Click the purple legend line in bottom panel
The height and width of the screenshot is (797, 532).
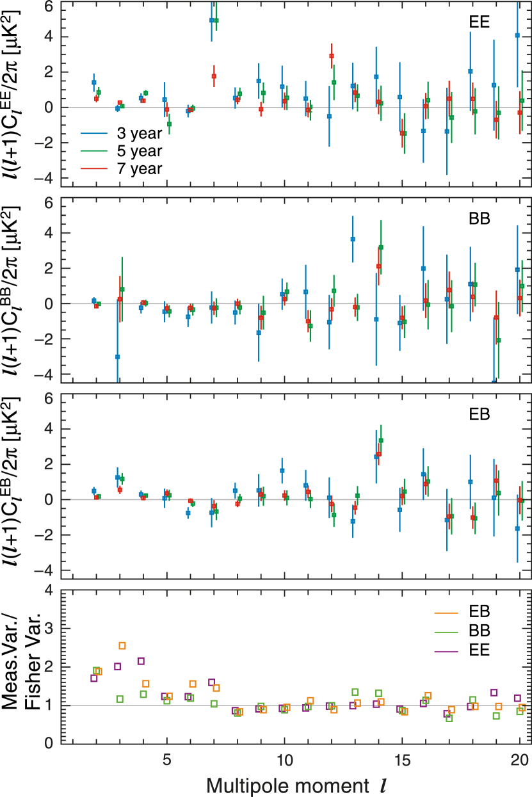click(446, 652)
